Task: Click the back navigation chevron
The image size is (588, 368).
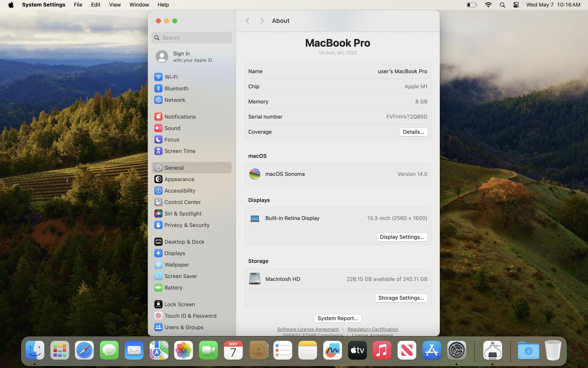Action: (247, 21)
